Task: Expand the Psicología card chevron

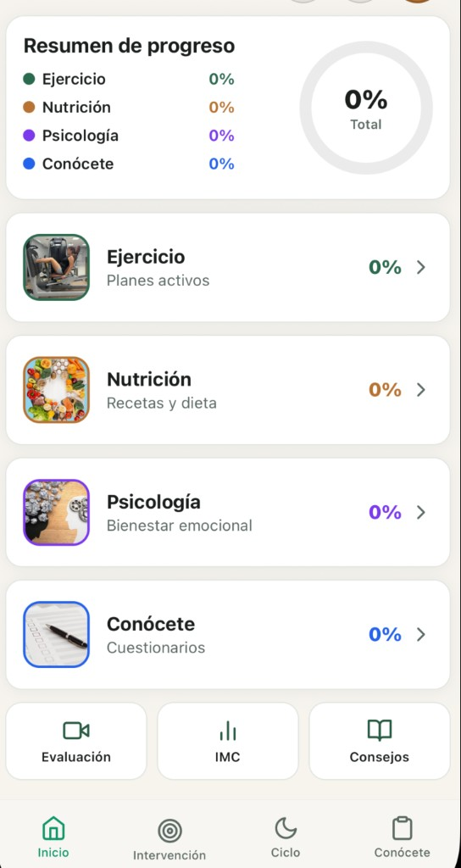Action: (421, 512)
